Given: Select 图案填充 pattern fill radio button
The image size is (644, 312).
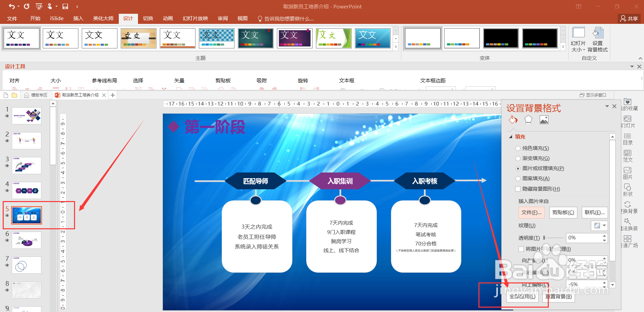Looking at the screenshot, I should point(518,179).
